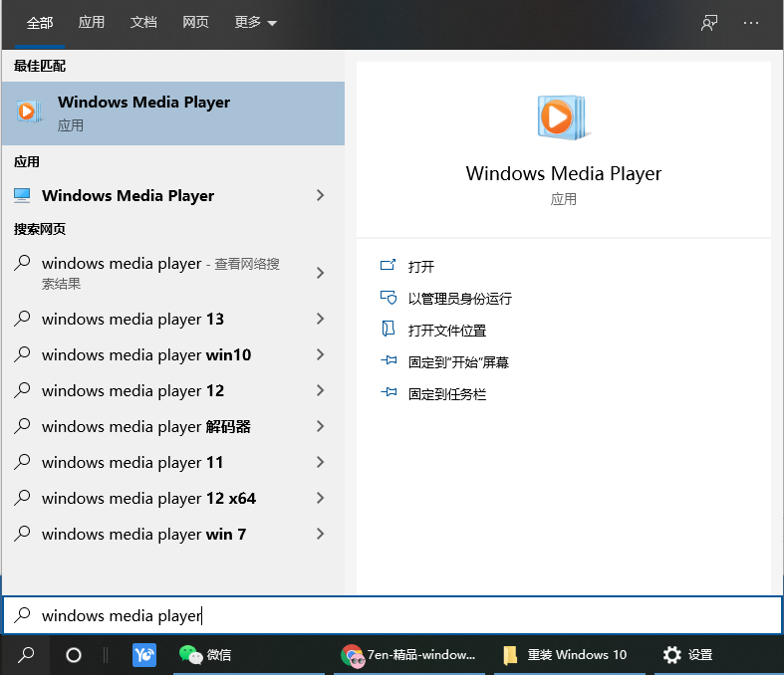This screenshot has height=675, width=784.
Task: Switch to the 文档 tab
Action: [x=143, y=22]
